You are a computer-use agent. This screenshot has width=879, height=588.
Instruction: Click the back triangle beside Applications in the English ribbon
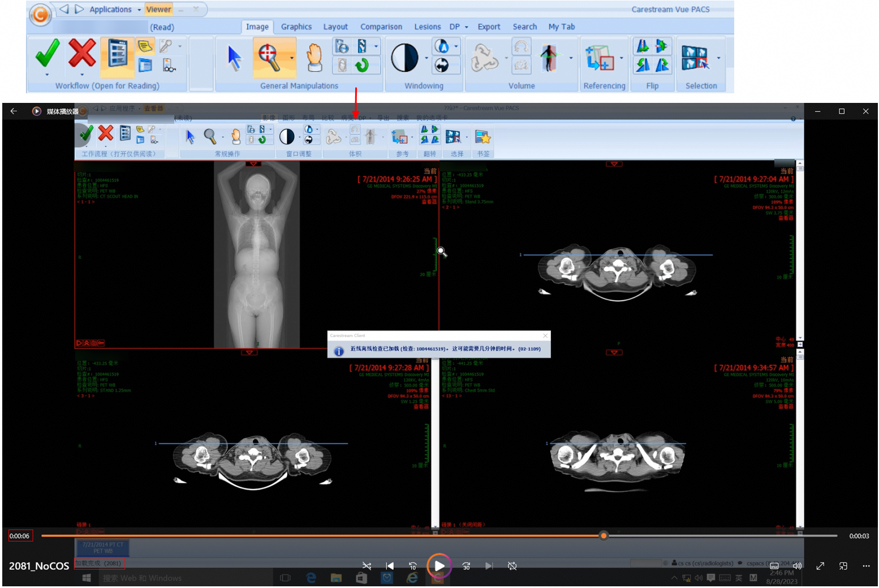point(64,9)
